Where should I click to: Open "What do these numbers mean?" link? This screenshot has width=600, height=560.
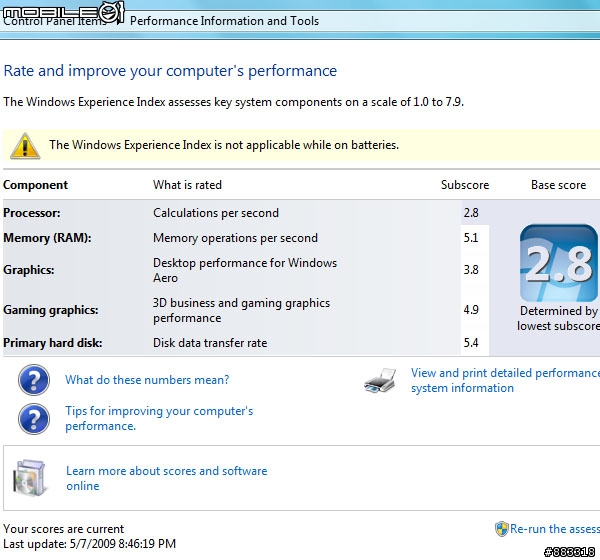click(147, 380)
